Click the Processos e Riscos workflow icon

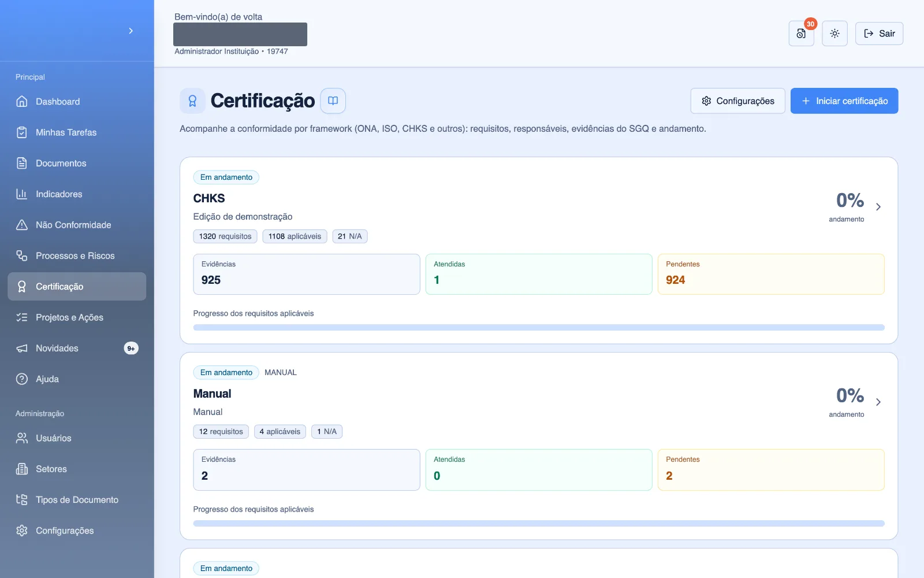coord(22,255)
